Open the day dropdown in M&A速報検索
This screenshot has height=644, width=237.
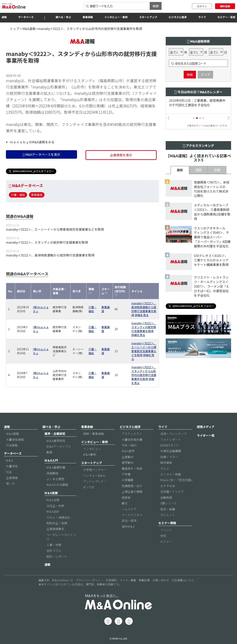216,52
